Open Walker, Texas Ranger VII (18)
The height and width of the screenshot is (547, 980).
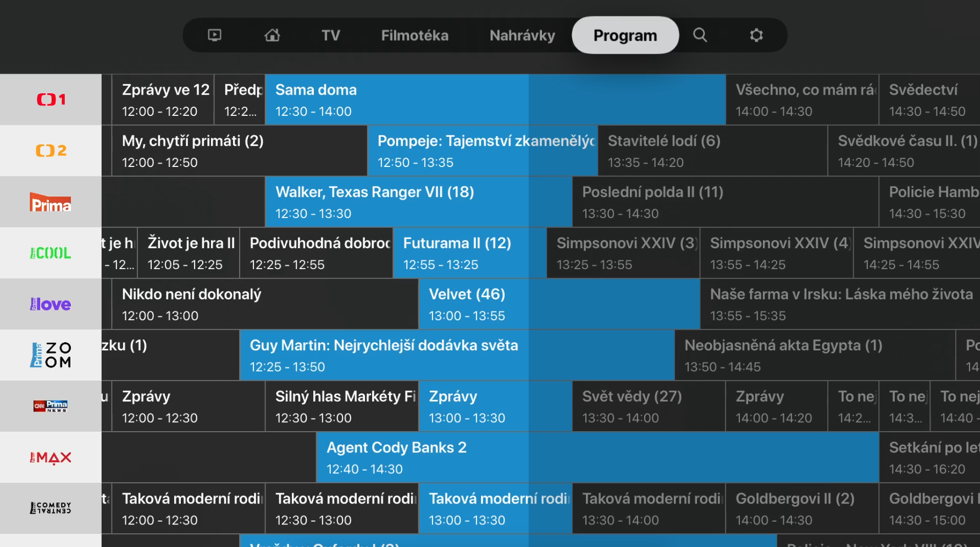click(x=418, y=202)
